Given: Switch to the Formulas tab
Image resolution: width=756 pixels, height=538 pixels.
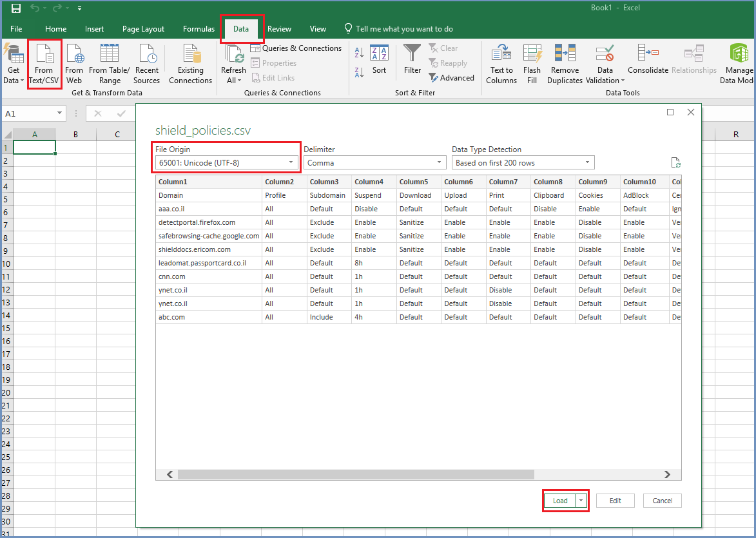Looking at the screenshot, I should click(199, 29).
